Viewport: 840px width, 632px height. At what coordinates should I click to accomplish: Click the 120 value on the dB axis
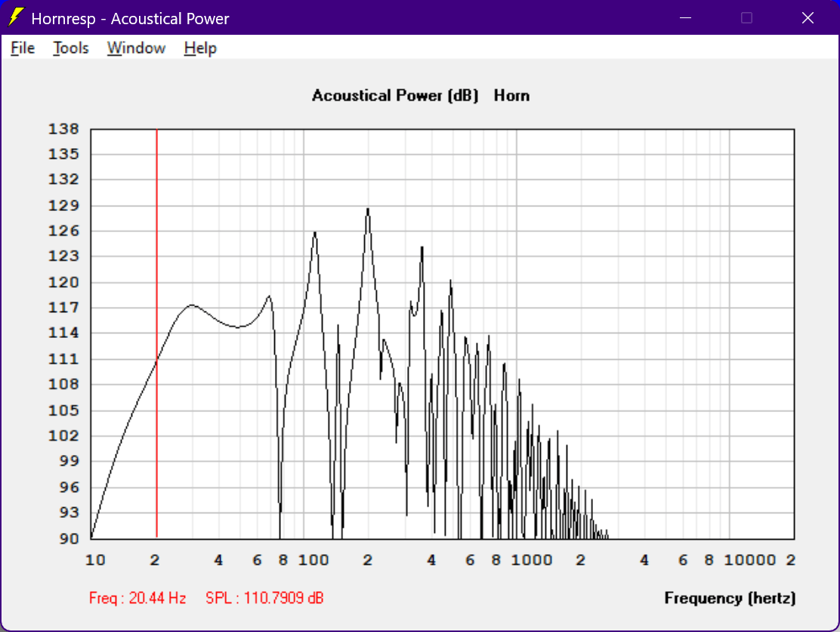tap(63, 283)
